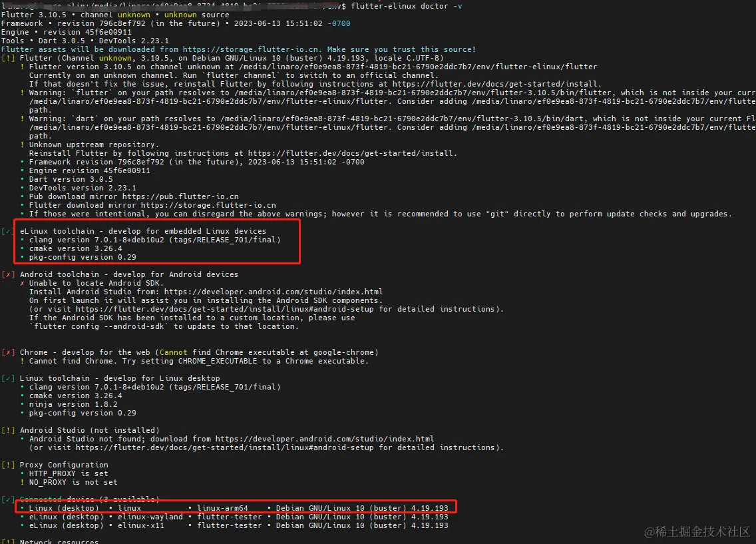This screenshot has width=756, height=544.
Task: Click the Proxy Configuration warning icon
Action: [x=9, y=465]
